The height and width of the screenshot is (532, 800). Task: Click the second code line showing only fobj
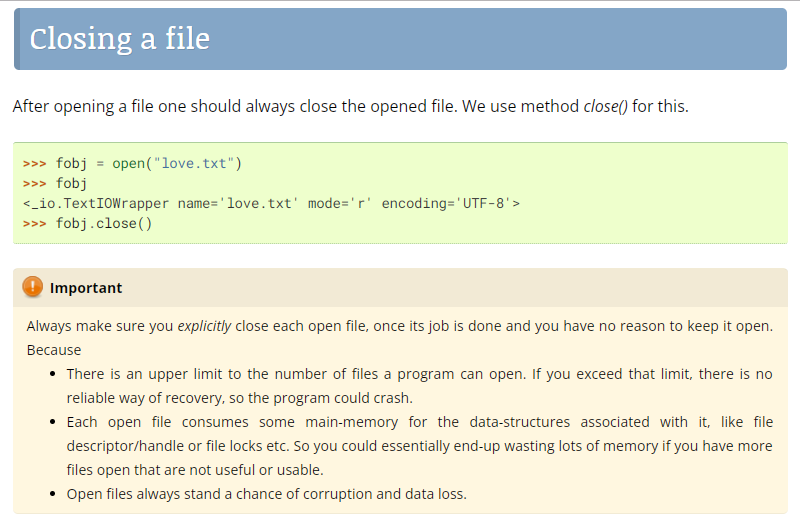[x=71, y=183]
